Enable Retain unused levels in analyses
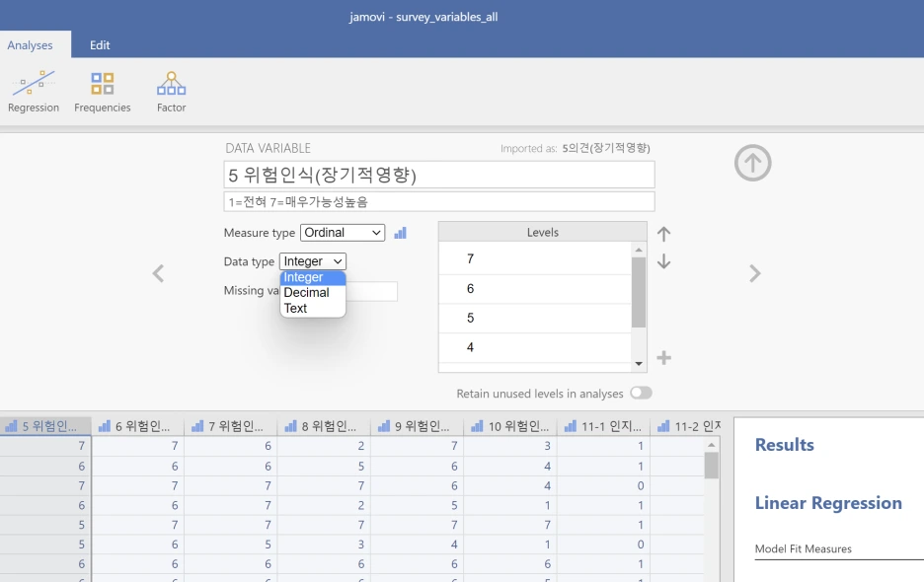Screen dimensions: 924x582 (641, 392)
